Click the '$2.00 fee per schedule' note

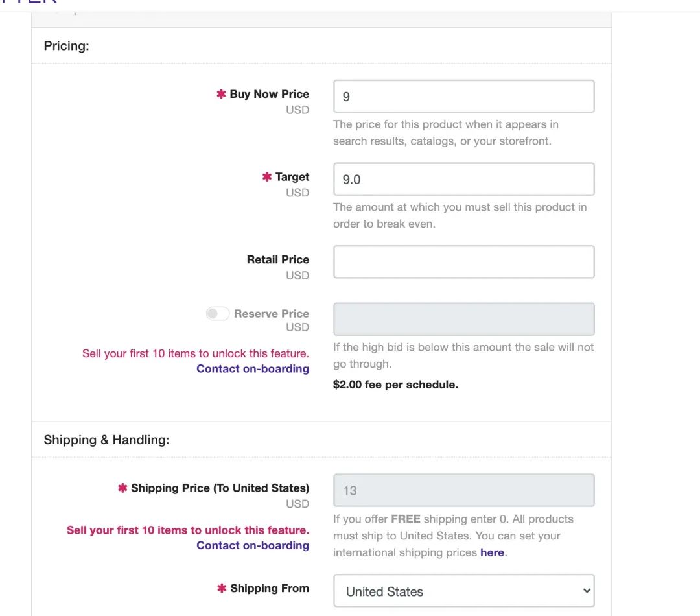(395, 385)
